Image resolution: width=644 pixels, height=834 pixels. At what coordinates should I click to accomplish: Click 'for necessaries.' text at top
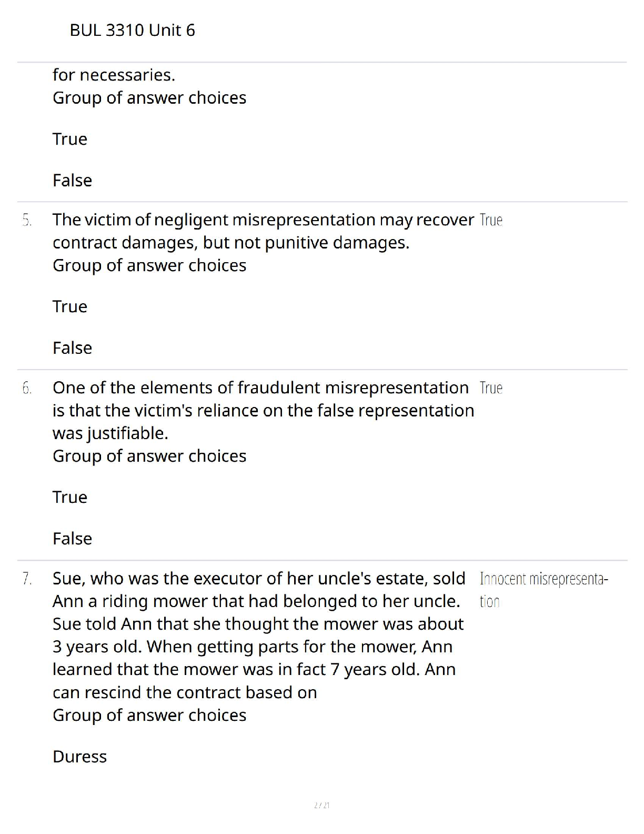[x=114, y=75]
